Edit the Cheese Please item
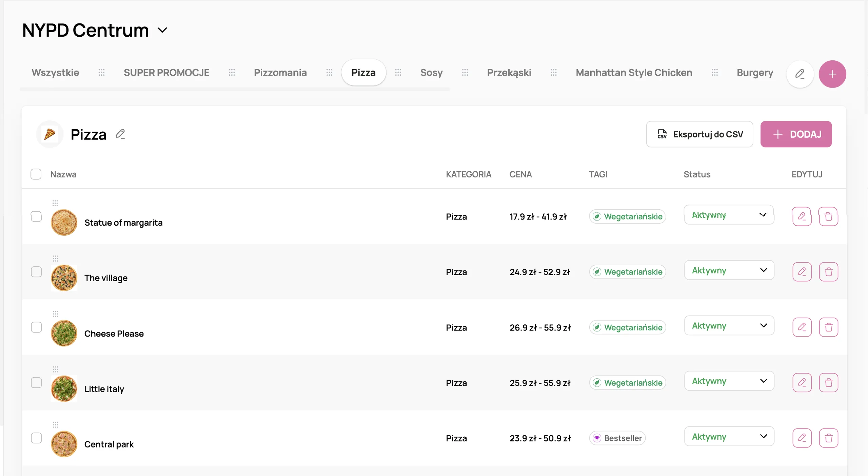868x476 pixels. [x=802, y=327]
